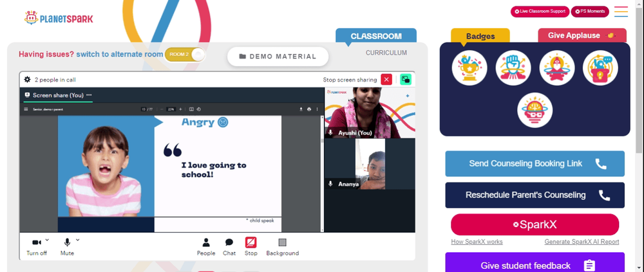Zoom out the PDF with minus

[162, 109]
